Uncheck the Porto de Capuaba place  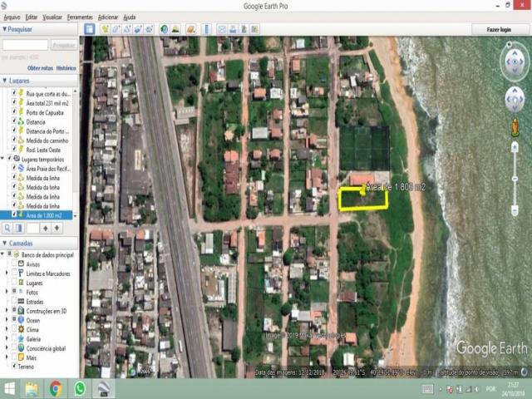[x=14, y=111]
